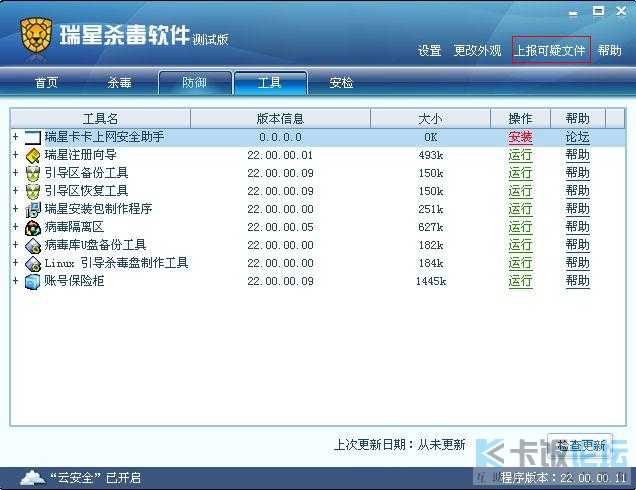Open the top-right 帮助 menu
Image resolution: width=636 pixels, height=490 pixels.
tap(610, 51)
